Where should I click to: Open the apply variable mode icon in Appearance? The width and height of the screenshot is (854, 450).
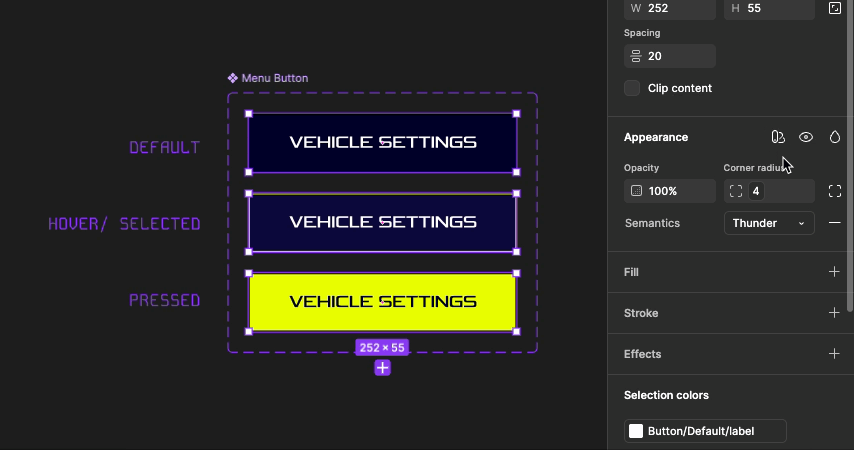click(778, 137)
